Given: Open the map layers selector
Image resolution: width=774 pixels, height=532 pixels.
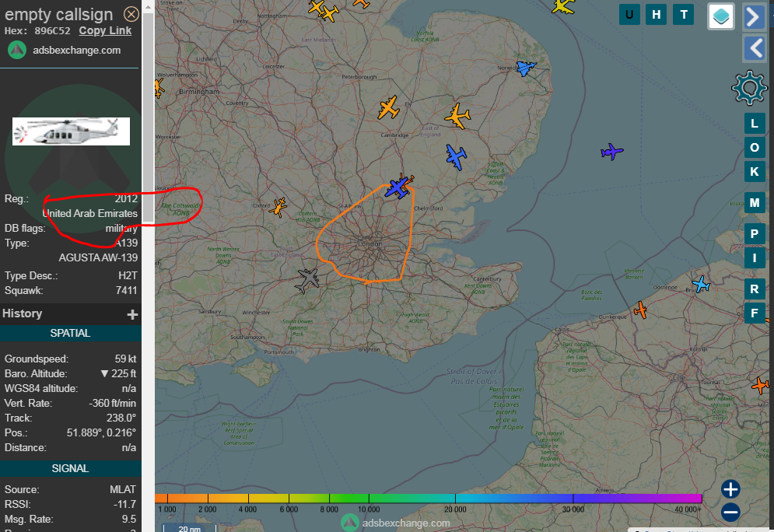Looking at the screenshot, I should [x=720, y=16].
